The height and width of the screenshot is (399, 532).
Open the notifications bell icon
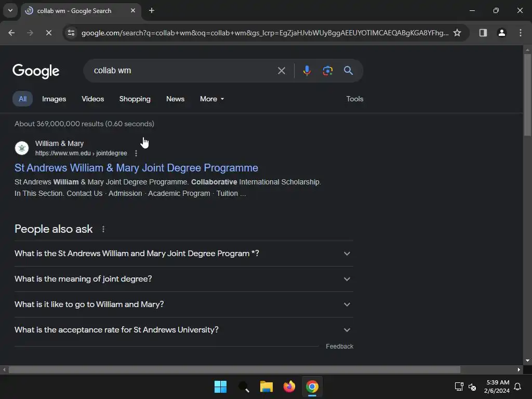(517, 387)
